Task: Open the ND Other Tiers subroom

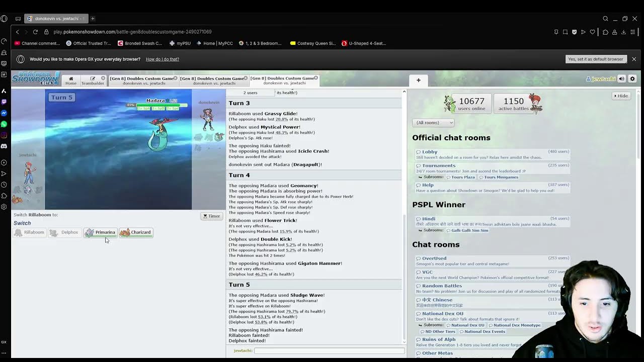Action: click(x=437, y=331)
